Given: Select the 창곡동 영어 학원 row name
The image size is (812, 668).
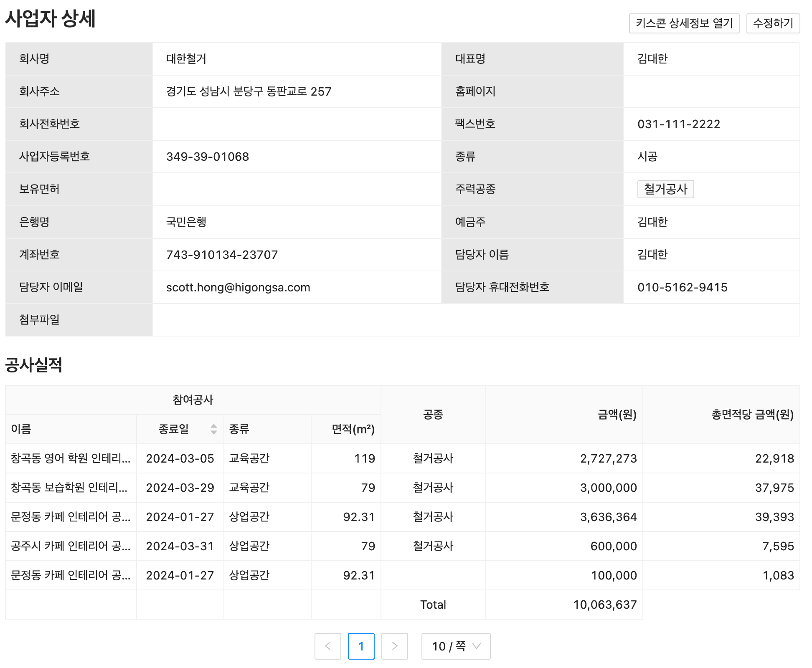Looking at the screenshot, I should pyautogui.click(x=71, y=458).
